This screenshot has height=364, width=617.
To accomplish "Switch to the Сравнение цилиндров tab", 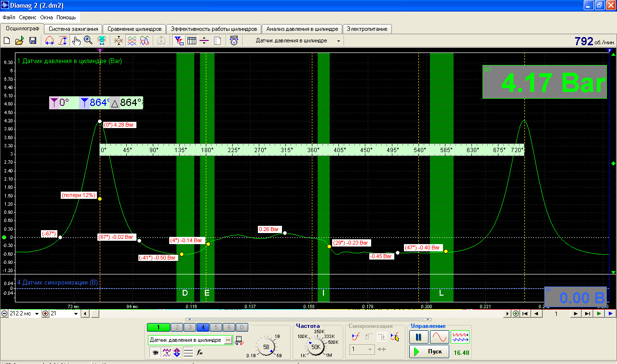I will (x=134, y=29).
